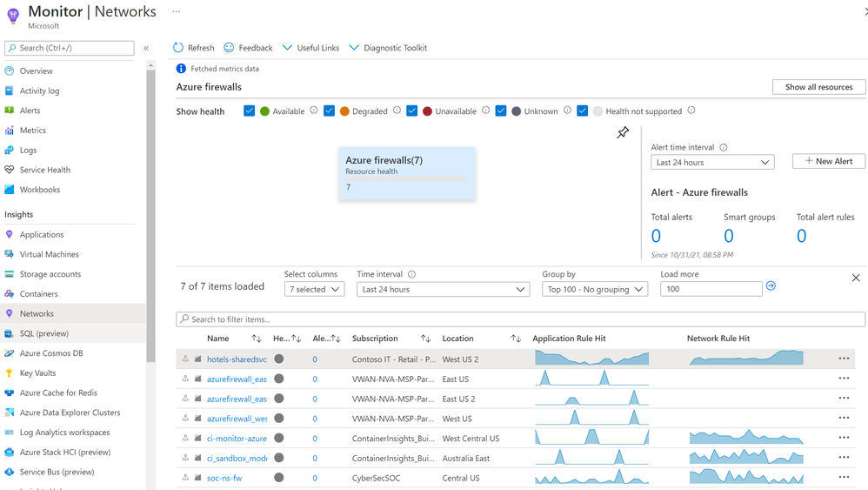Screen dimensions: 868x490
Task: Toggle the Unknown health checkbox
Action: pos(501,111)
